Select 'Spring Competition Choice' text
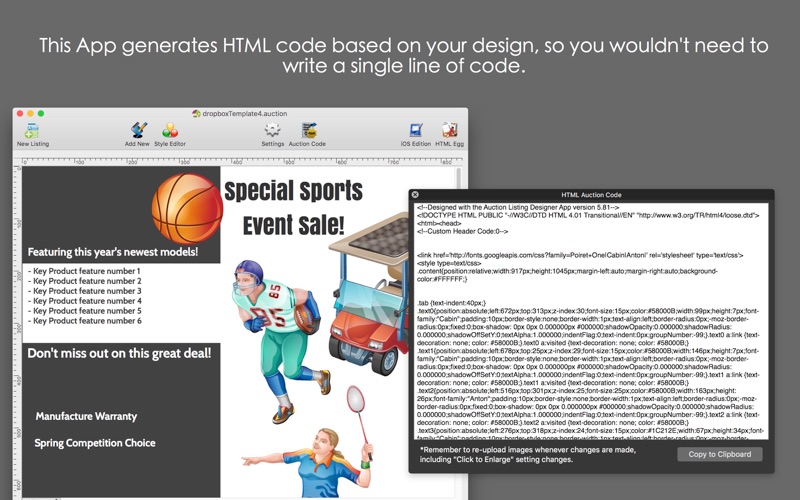 point(95,443)
